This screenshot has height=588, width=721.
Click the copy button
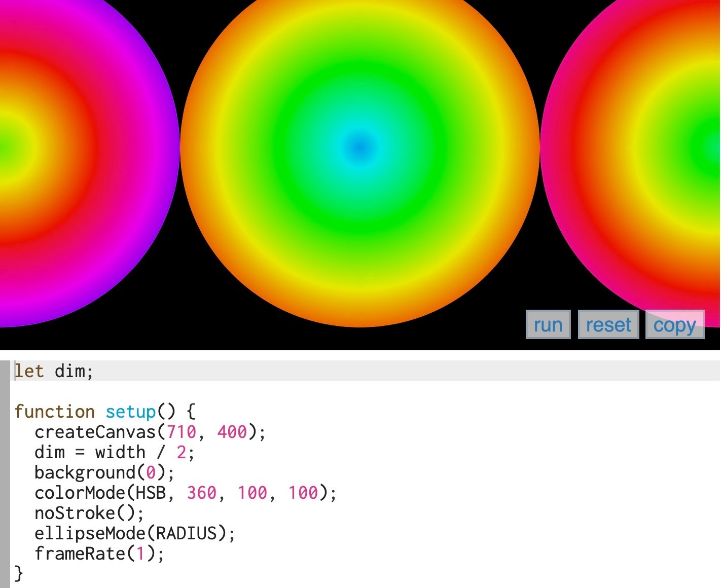pos(675,324)
